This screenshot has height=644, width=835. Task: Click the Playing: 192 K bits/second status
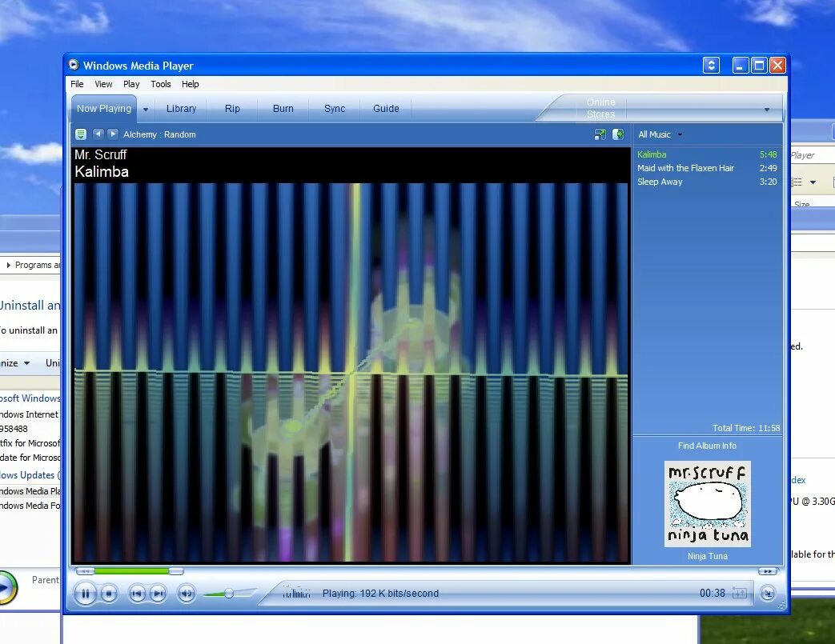tap(380, 594)
